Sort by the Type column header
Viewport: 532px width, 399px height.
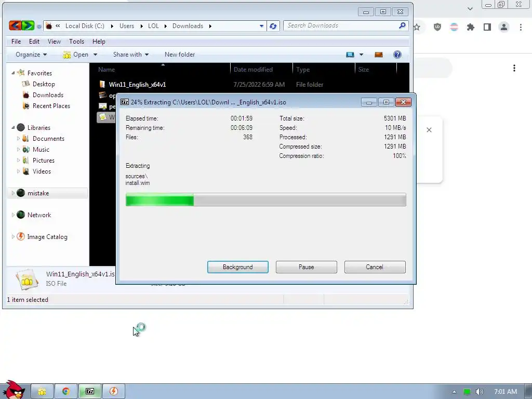coord(324,70)
